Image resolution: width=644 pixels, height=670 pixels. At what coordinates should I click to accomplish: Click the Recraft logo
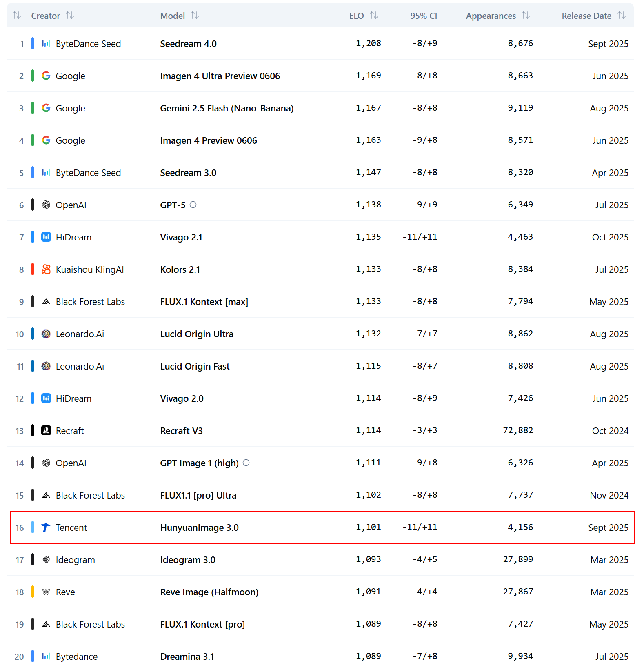[46, 430]
